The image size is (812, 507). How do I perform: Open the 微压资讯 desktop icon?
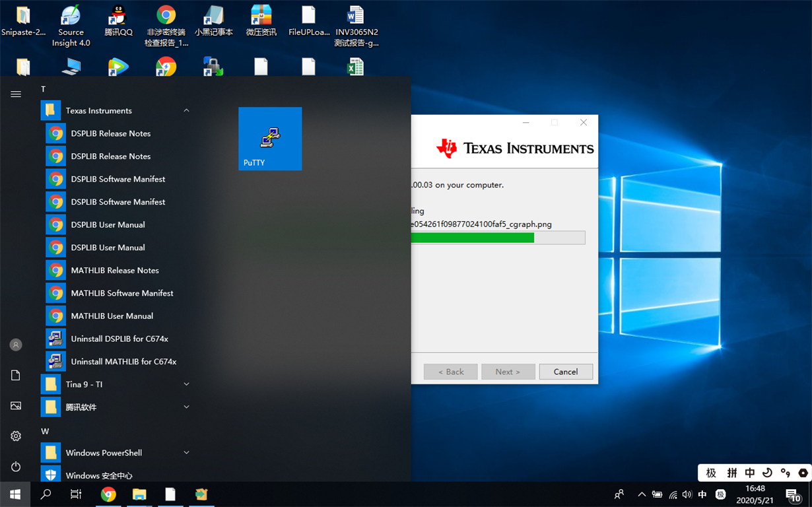(x=261, y=21)
